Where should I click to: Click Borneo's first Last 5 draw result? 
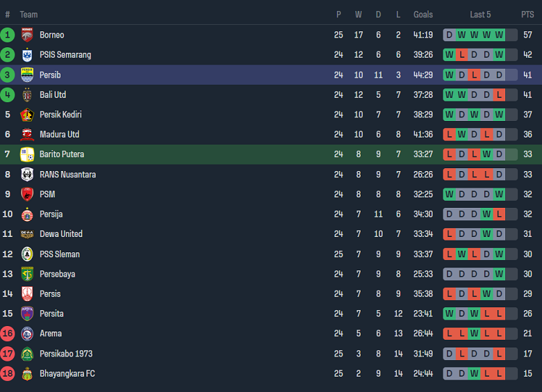tap(449, 35)
